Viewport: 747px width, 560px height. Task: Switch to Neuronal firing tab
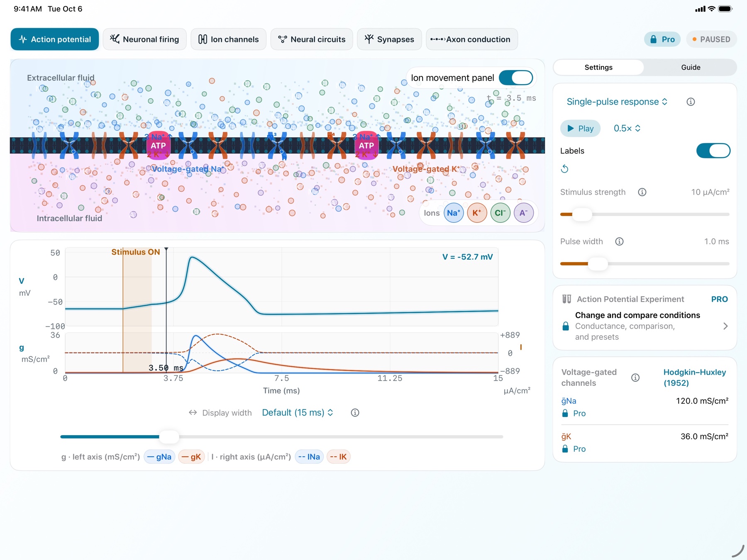pyautogui.click(x=144, y=39)
